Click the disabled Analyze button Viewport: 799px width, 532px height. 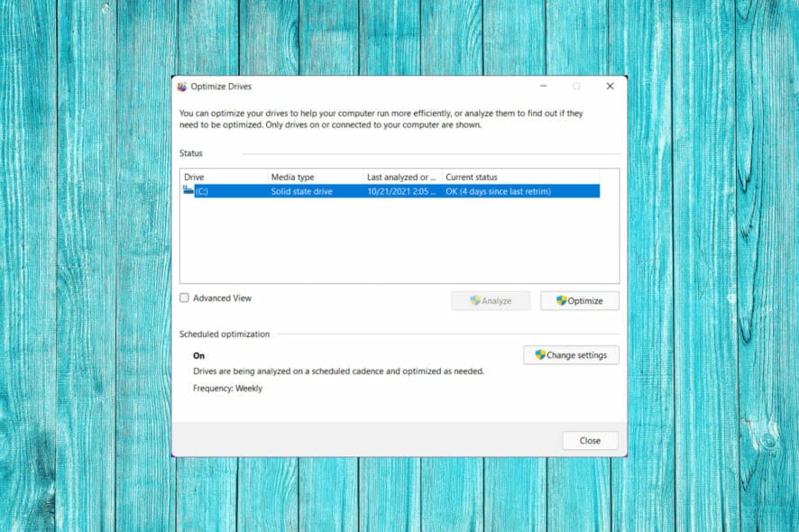491,301
